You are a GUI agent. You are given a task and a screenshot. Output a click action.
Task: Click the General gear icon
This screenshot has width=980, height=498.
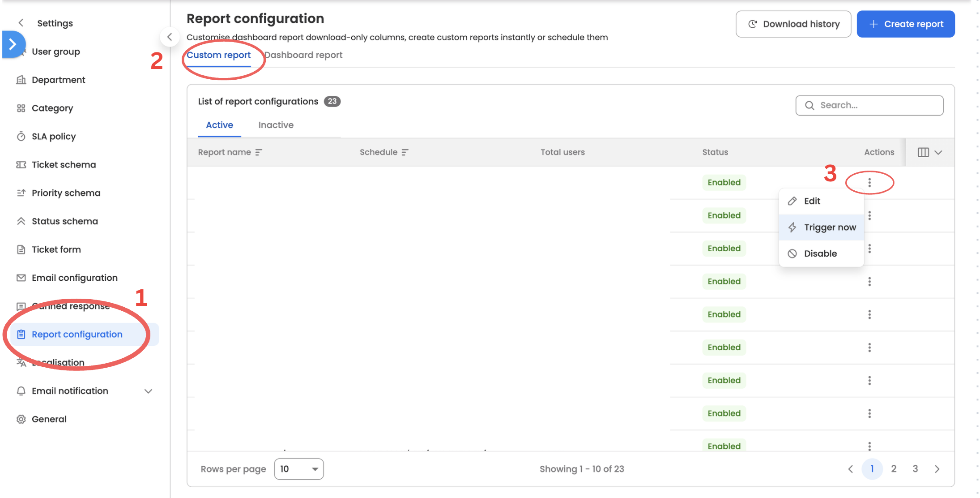pos(21,419)
